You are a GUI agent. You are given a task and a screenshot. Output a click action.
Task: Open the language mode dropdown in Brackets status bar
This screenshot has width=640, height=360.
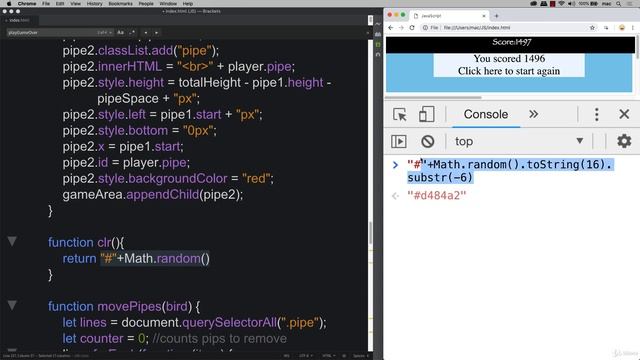328,356
